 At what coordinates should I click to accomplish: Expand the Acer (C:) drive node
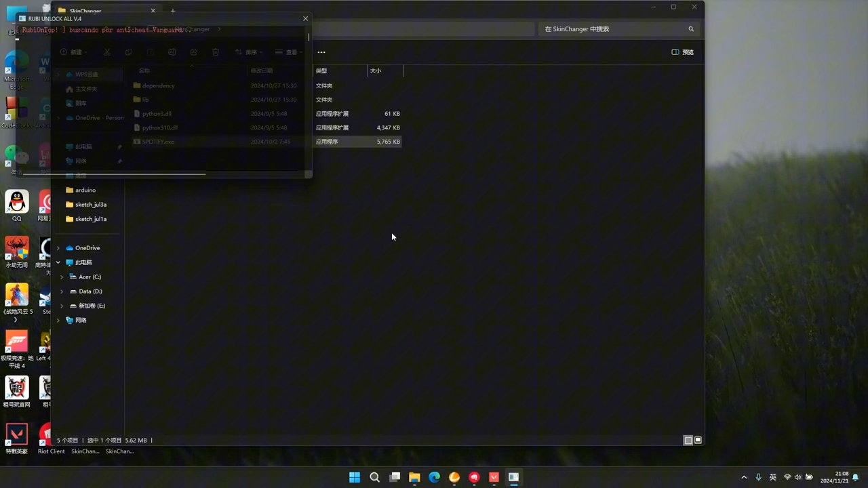click(x=62, y=277)
